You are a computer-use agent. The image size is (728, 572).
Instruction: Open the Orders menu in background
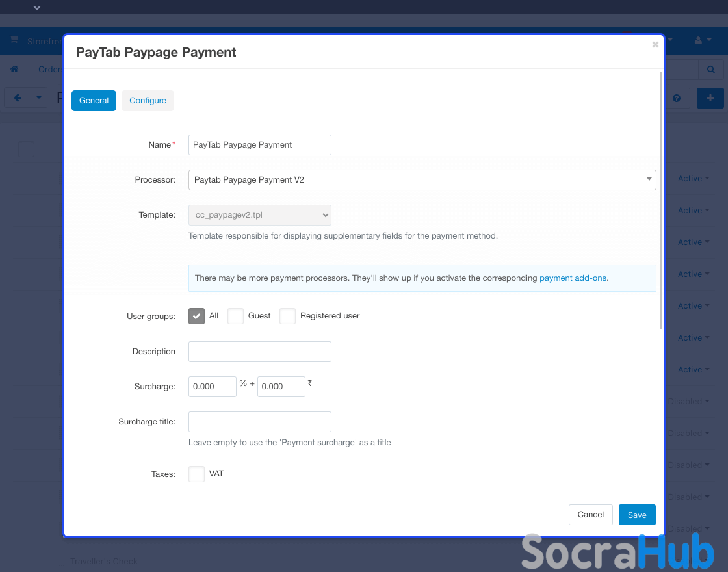tap(51, 69)
